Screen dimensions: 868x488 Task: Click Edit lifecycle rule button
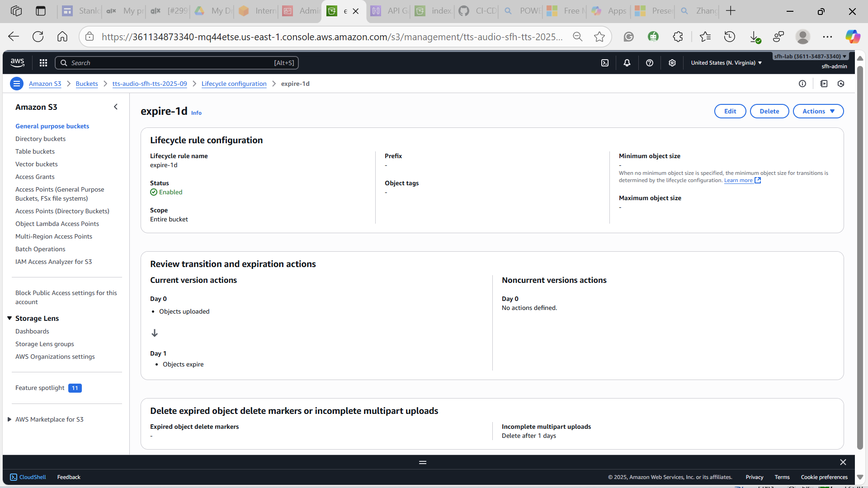tap(730, 111)
